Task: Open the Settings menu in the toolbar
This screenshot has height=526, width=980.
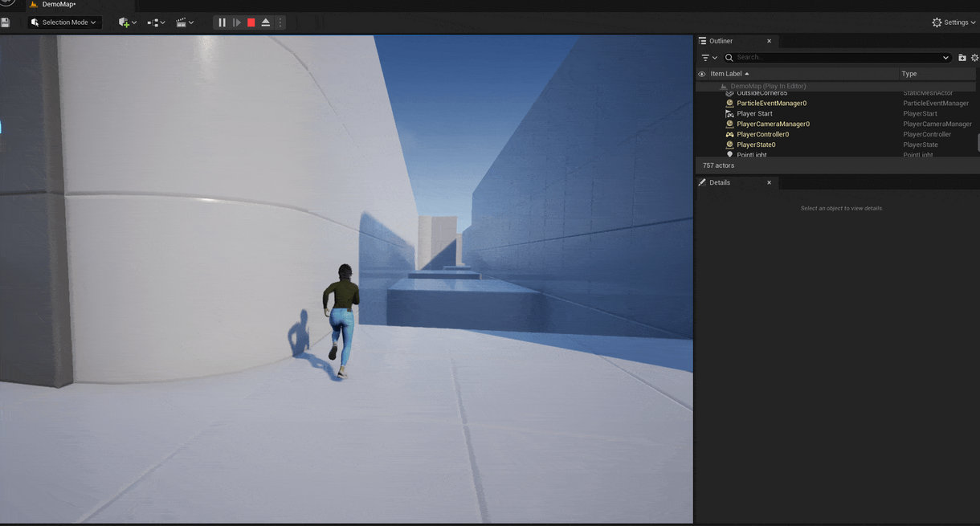Action: tap(954, 22)
